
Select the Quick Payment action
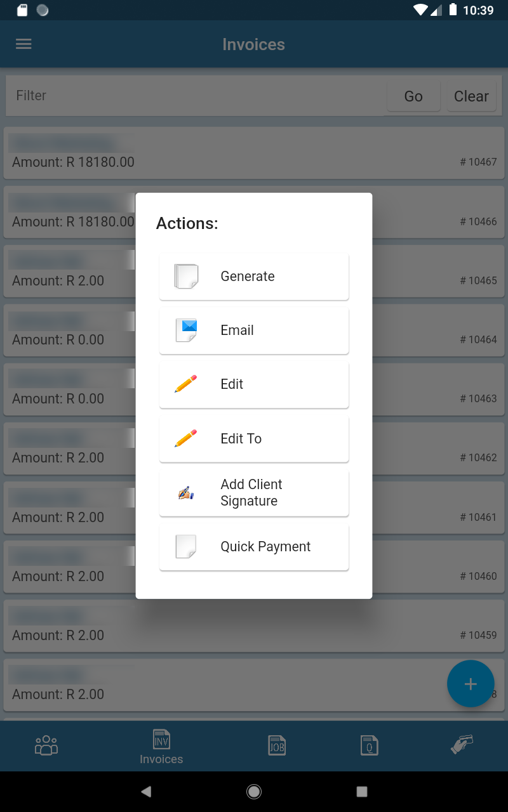point(254,547)
